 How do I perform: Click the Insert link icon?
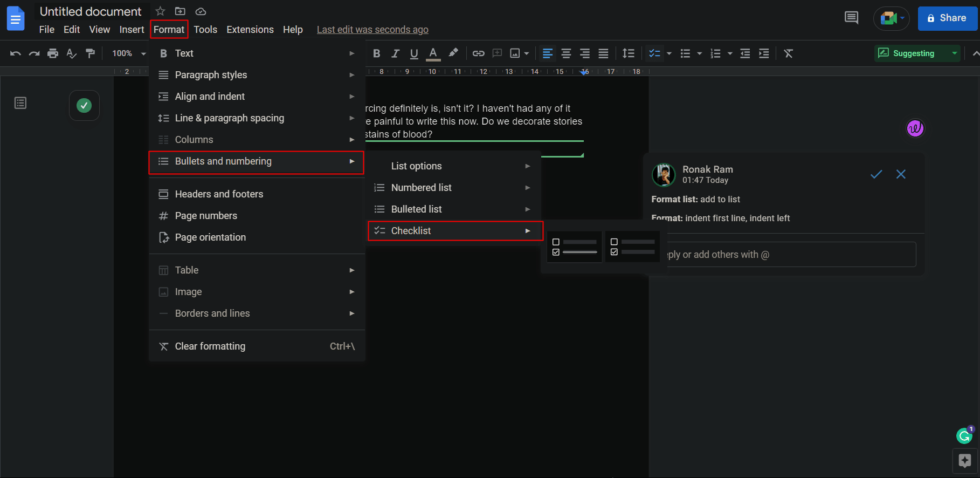click(479, 53)
